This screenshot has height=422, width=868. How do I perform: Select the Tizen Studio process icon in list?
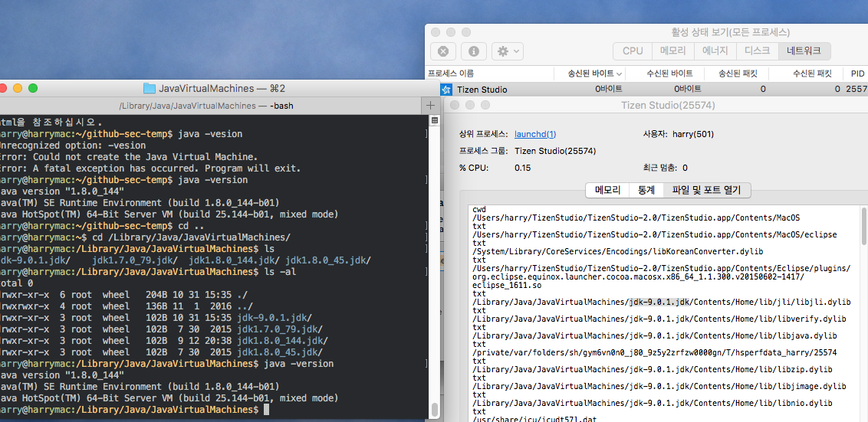click(446, 90)
